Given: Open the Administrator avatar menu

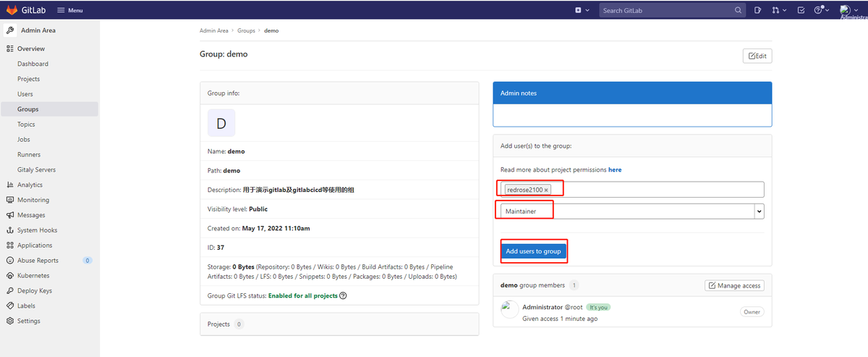Looking at the screenshot, I should pyautogui.click(x=850, y=10).
